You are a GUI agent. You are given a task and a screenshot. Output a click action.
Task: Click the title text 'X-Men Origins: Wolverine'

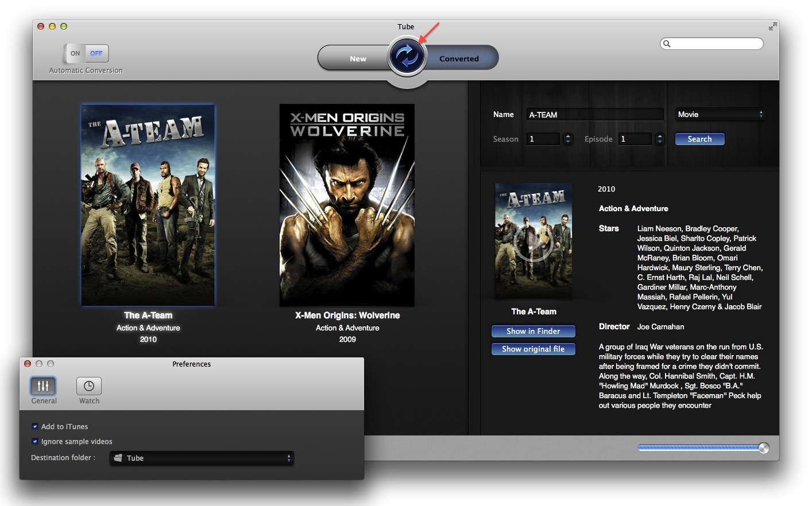(x=347, y=316)
